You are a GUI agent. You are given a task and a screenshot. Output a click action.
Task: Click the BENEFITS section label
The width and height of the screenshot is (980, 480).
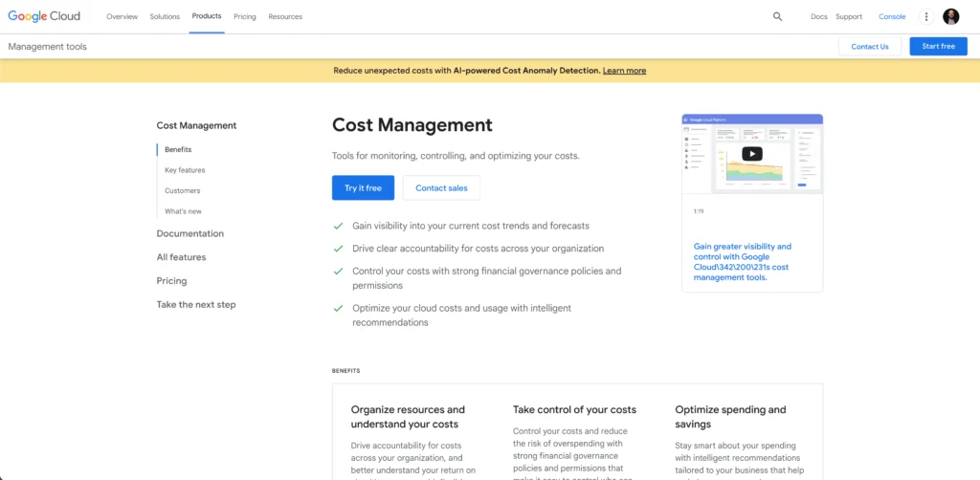click(x=345, y=371)
